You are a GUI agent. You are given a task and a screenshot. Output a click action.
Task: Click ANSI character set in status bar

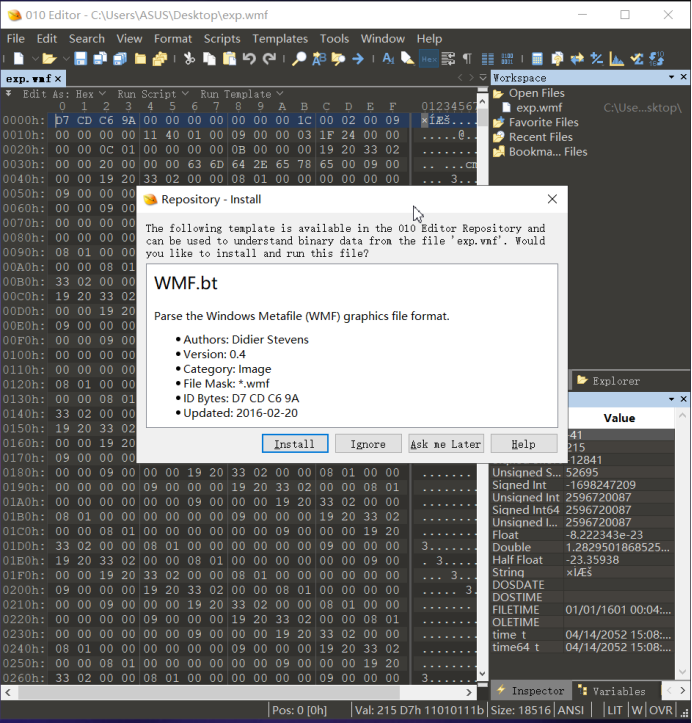pos(571,710)
